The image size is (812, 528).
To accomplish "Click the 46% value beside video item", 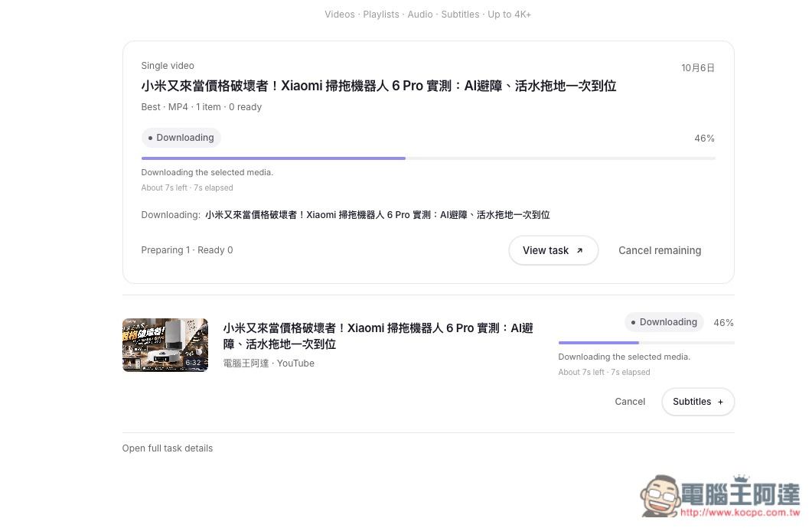I will tap(723, 322).
